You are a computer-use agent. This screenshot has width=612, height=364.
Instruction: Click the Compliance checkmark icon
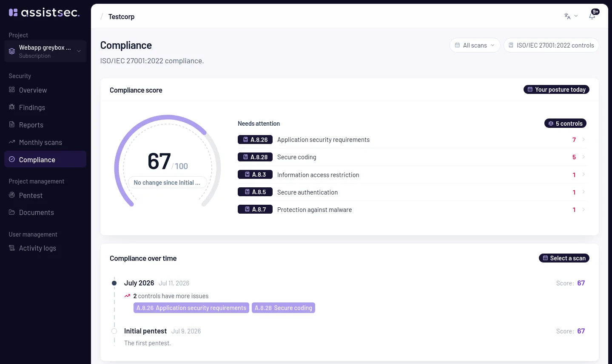12,159
